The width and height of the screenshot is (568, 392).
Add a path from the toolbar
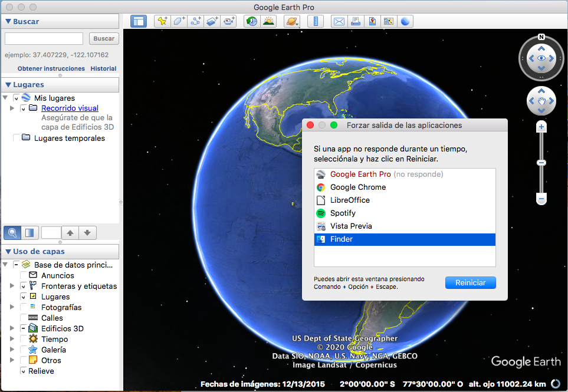[196, 21]
